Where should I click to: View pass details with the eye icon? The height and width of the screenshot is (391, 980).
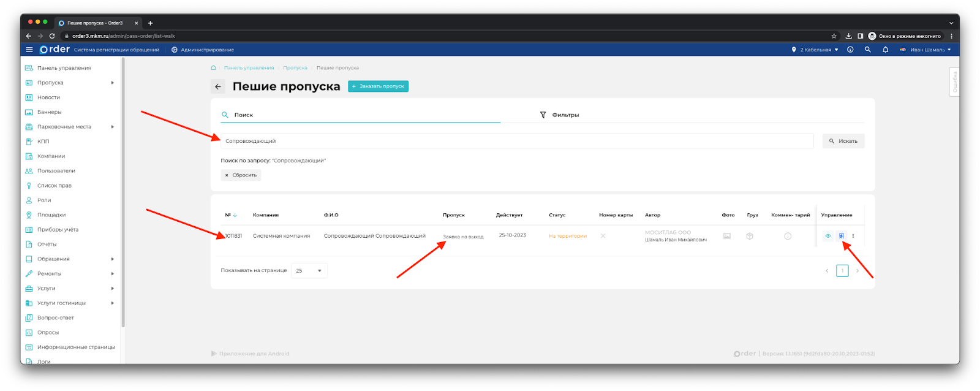(828, 236)
